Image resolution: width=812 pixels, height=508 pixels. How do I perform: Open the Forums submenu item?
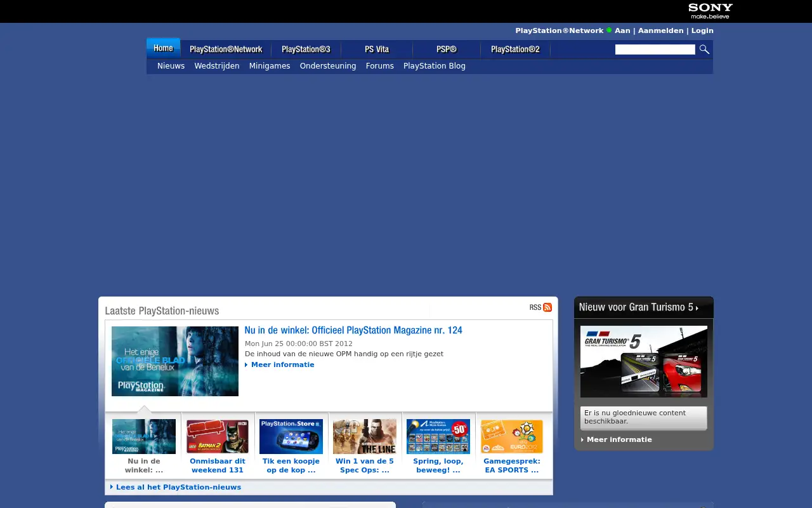[380, 66]
